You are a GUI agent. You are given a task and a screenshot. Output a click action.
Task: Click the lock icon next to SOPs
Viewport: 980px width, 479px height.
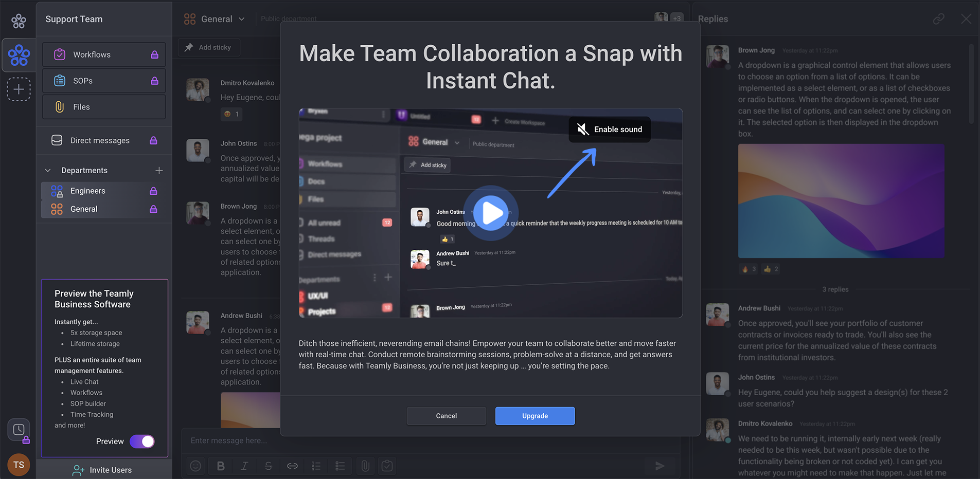pos(154,81)
